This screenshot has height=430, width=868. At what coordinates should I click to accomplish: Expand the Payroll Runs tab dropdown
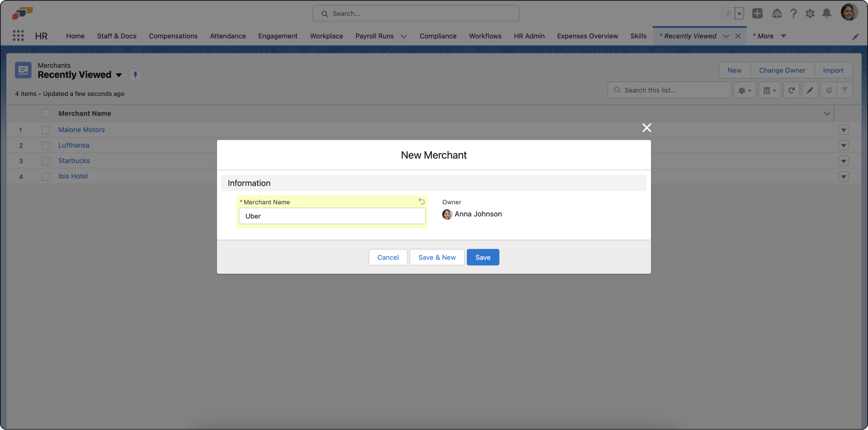pos(404,36)
